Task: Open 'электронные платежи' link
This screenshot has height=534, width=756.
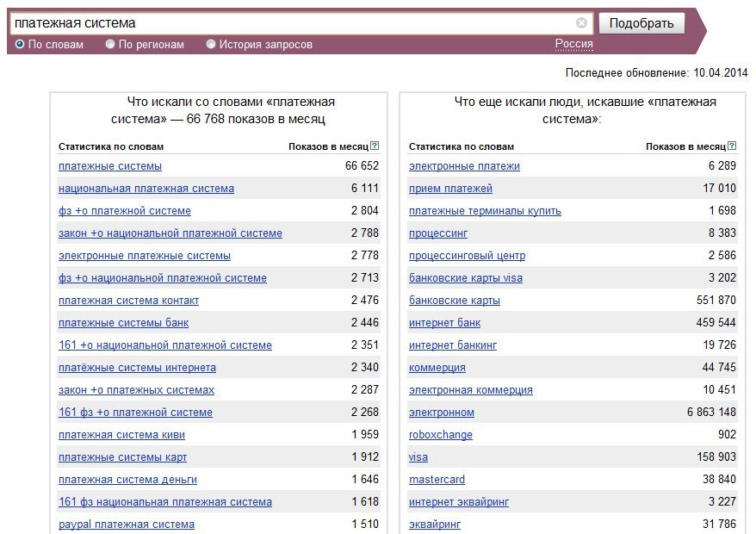Action: point(464,166)
